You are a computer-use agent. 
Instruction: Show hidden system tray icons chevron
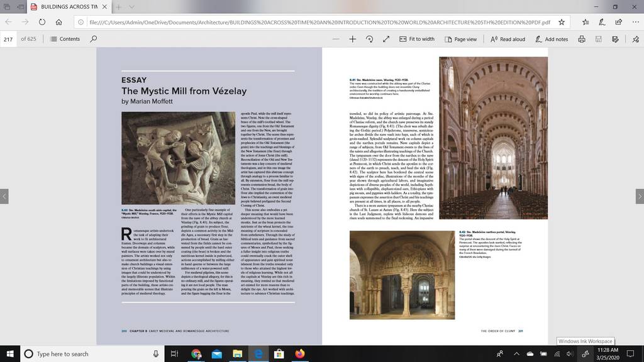(517, 354)
